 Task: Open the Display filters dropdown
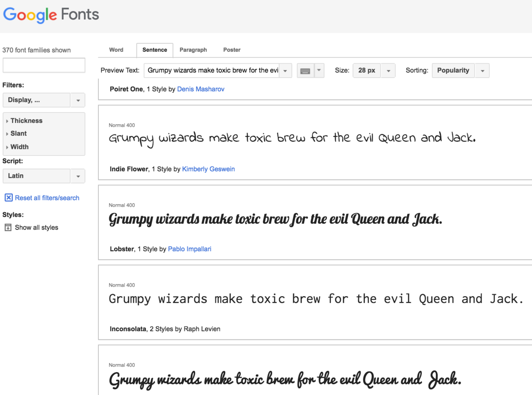coord(44,100)
